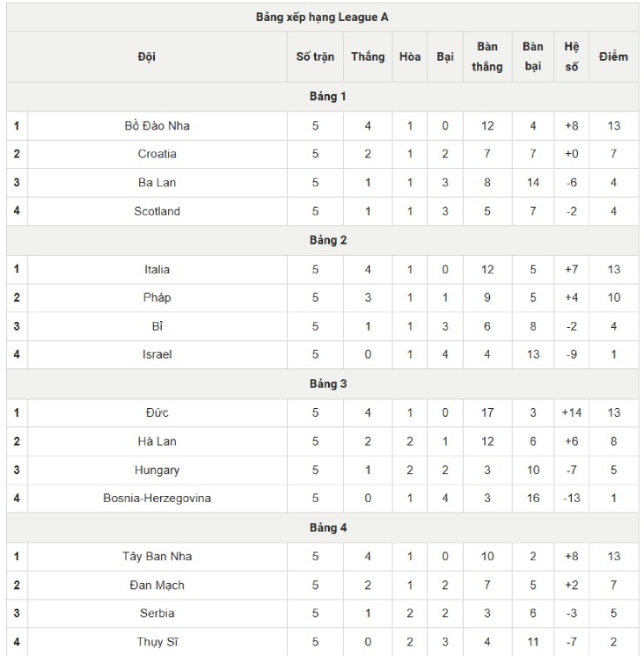Click the Điểm column header
644x656 pixels.
(614, 57)
